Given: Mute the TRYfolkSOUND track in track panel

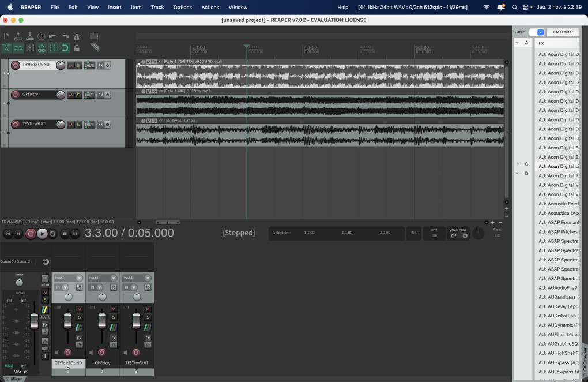Looking at the screenshot, I should (x=70, y=65).
